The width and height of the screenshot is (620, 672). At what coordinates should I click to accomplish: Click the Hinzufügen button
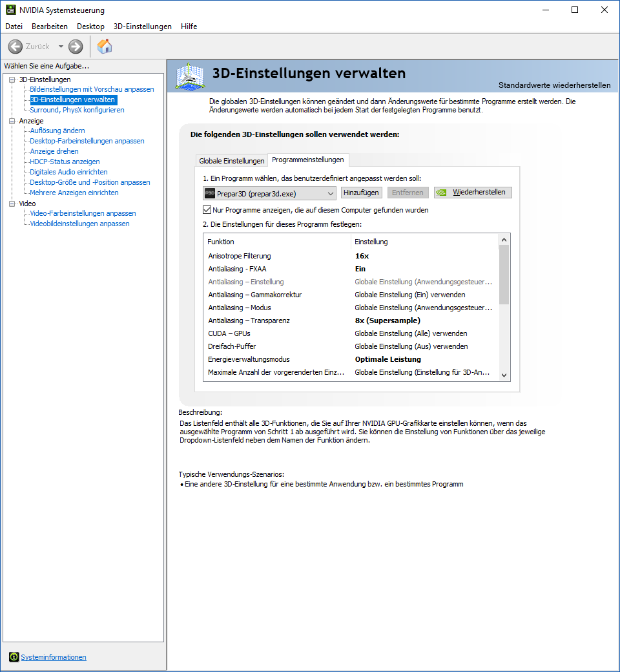click(361, 193)
